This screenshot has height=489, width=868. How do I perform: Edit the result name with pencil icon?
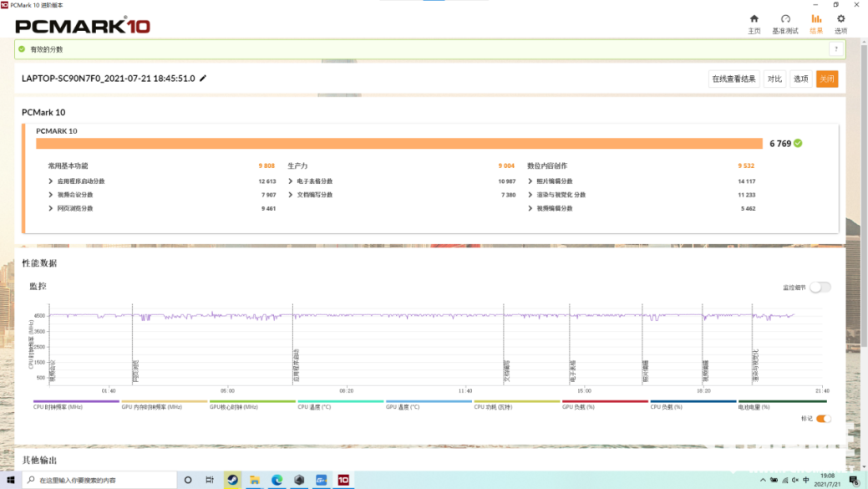[203, 78]
